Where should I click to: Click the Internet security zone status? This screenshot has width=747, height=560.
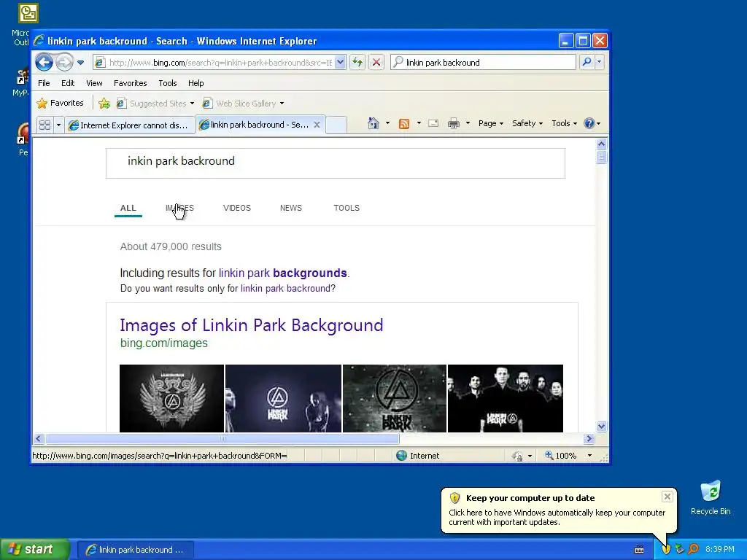point(418,456)
